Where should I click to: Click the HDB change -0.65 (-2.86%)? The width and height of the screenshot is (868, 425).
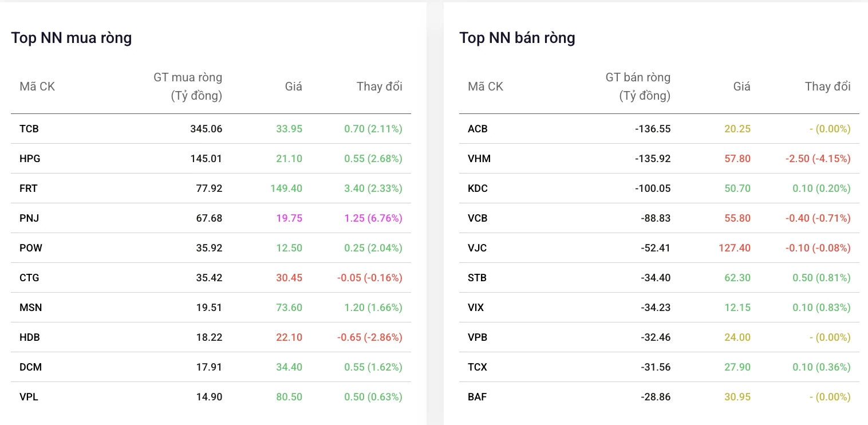coord(370,337)
